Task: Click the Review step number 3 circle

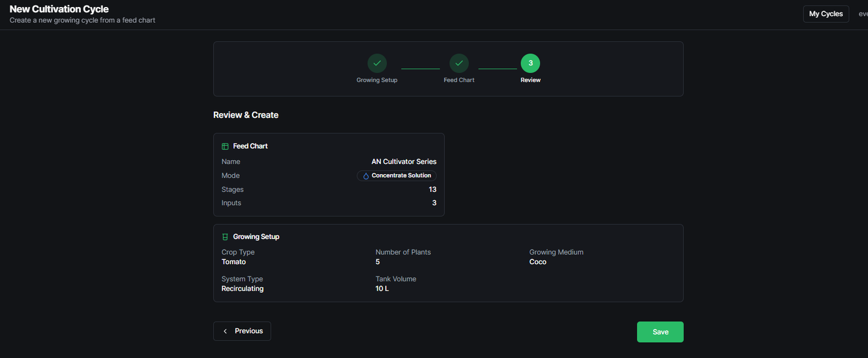Action: [x=531, y=63]
